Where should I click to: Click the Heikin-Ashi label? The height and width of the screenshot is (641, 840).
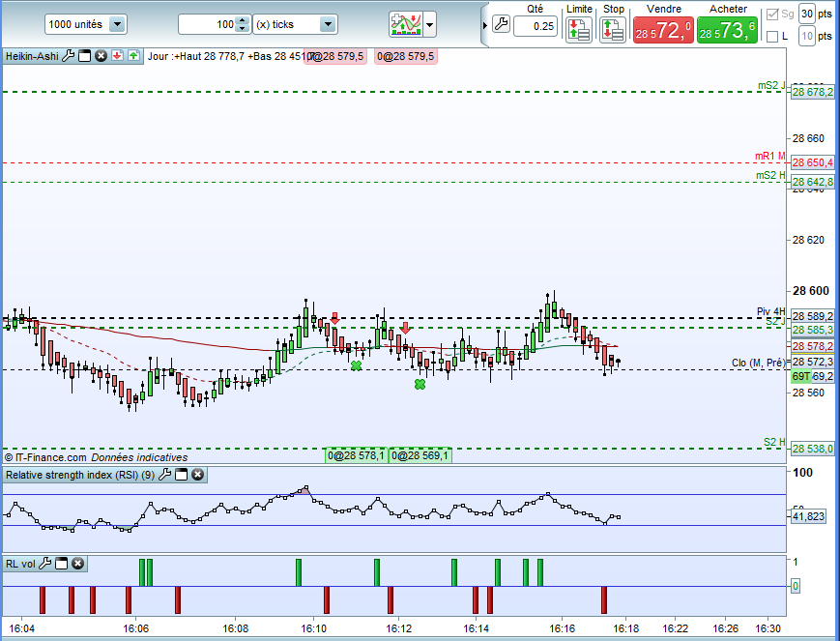coord(32,56)
